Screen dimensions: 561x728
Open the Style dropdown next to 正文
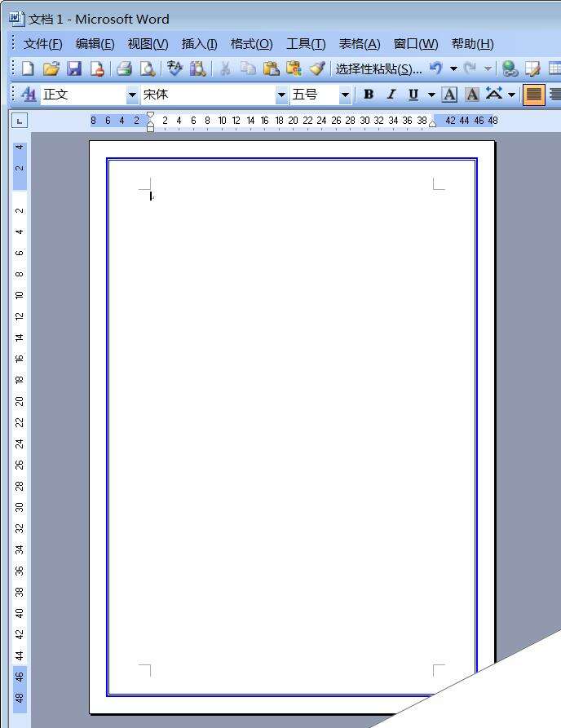(132, 95)
